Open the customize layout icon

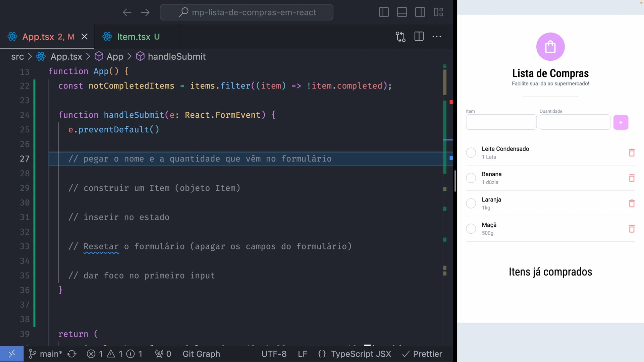(438, 12)
